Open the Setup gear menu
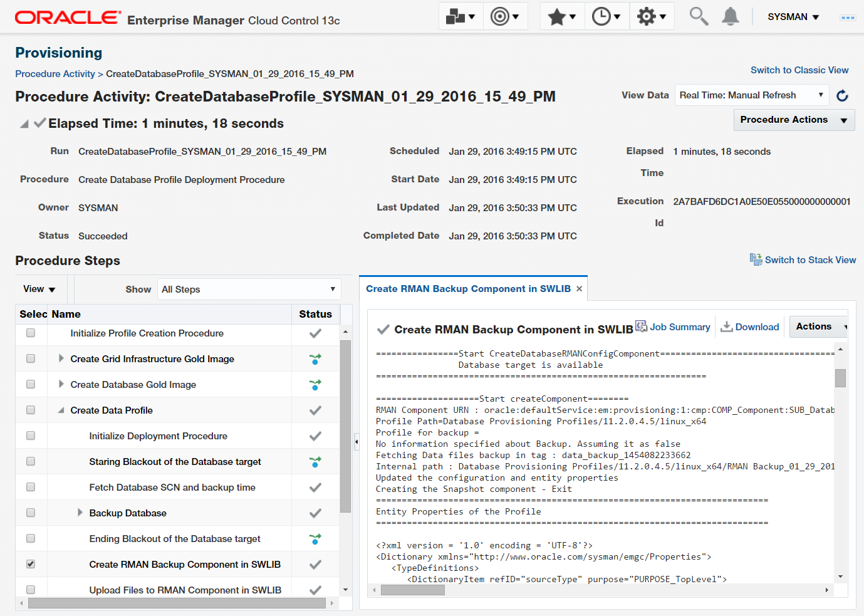The image size is (864, 616). (x=652, y=16)
